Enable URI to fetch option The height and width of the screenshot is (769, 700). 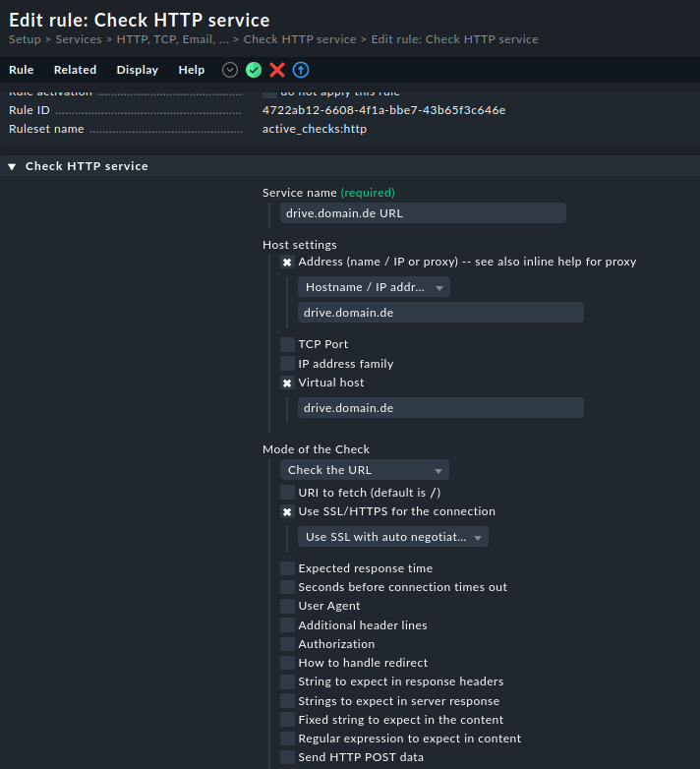287,492
